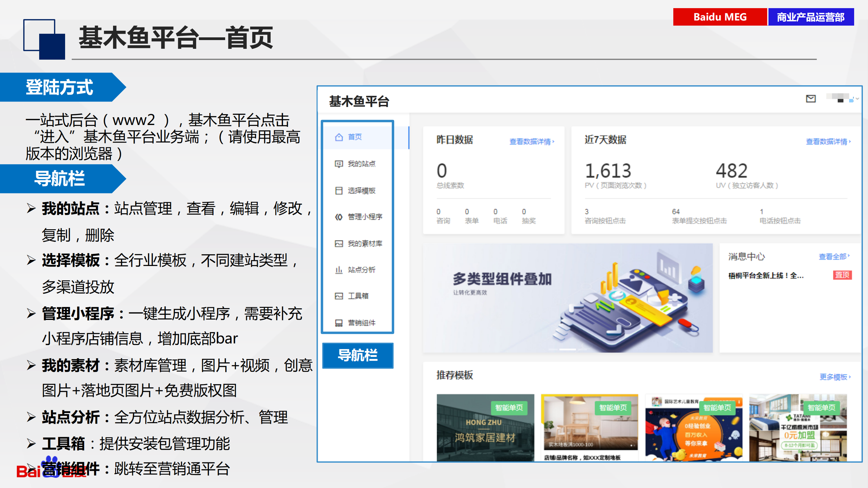Click the 482 UV value

[x=731, y=171]
